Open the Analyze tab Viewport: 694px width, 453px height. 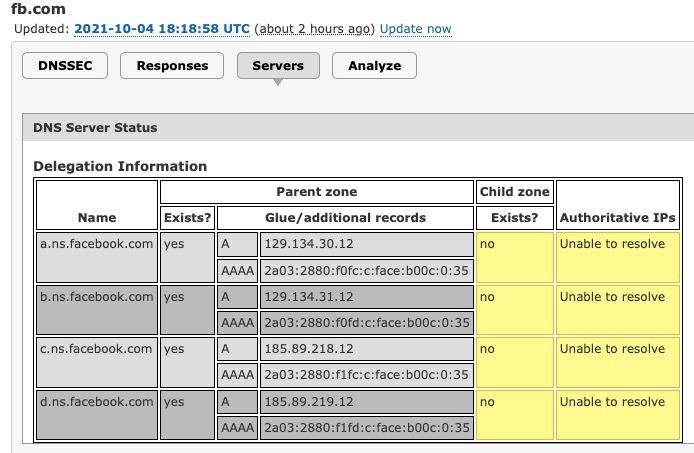(374, 66)
